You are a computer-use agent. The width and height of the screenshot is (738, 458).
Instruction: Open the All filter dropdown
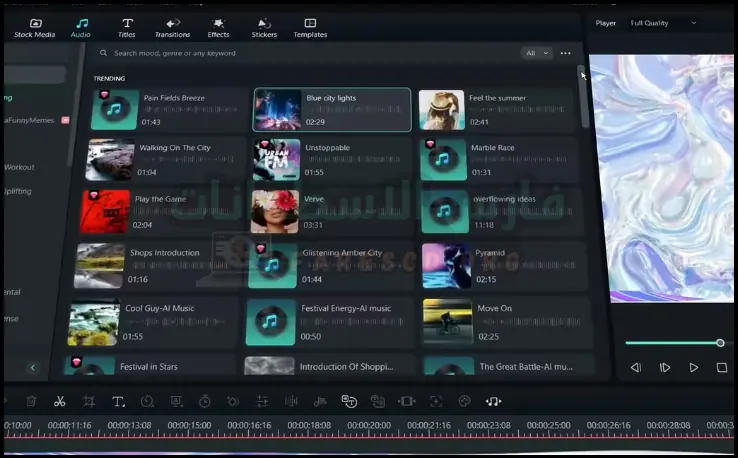(x=537, y=53)
